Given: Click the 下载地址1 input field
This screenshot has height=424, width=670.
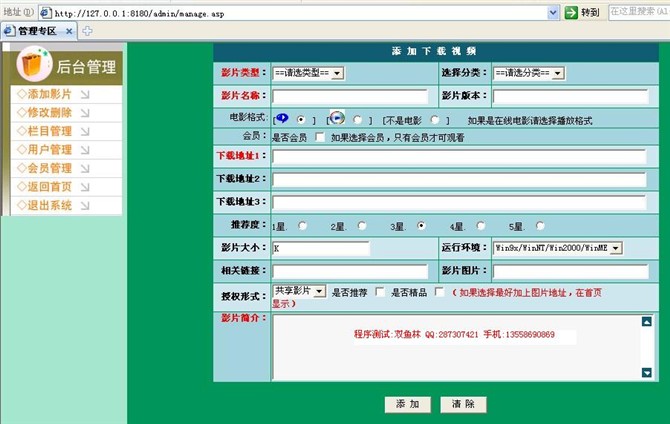Looking at the screenshot, I should click(459, 156).
